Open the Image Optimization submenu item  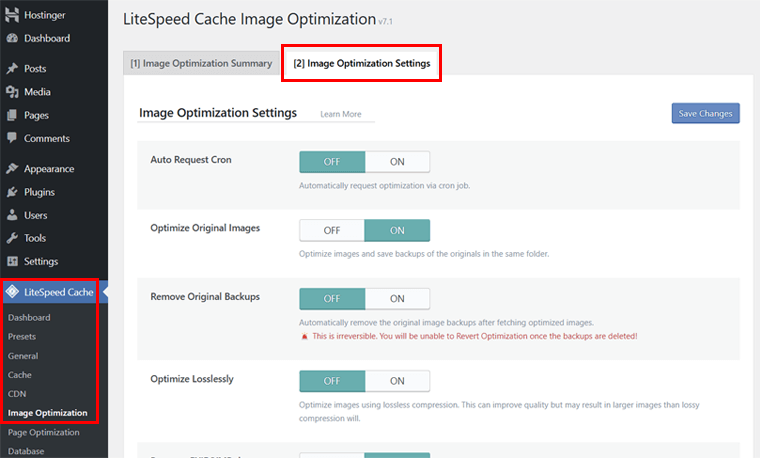pos(48,413)
